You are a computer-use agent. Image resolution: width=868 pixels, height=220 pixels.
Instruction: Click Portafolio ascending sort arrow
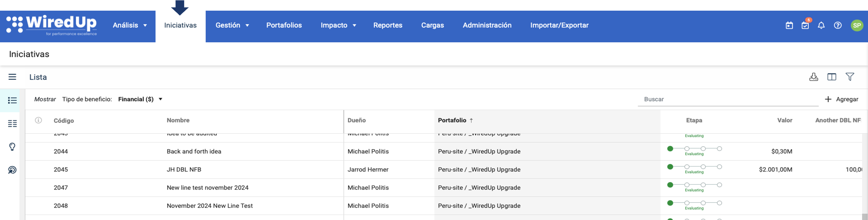[471, 120]
